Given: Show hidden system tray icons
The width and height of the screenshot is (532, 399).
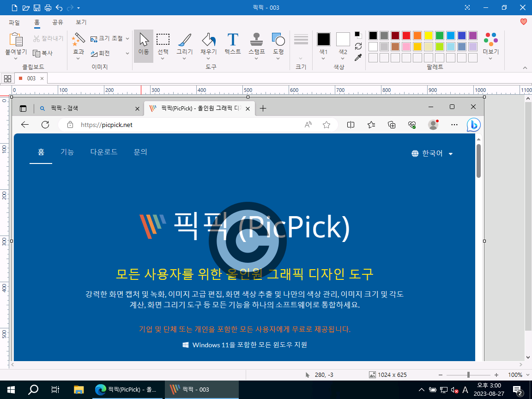Looking at the screenshot, I should click(x=421, y=389).
